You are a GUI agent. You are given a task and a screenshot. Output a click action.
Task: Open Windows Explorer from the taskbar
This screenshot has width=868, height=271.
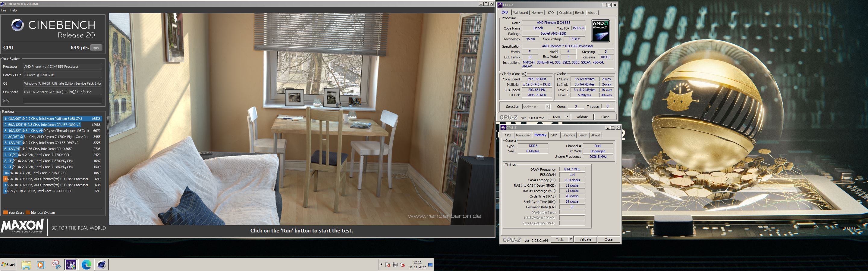click(x=26, y=265)
